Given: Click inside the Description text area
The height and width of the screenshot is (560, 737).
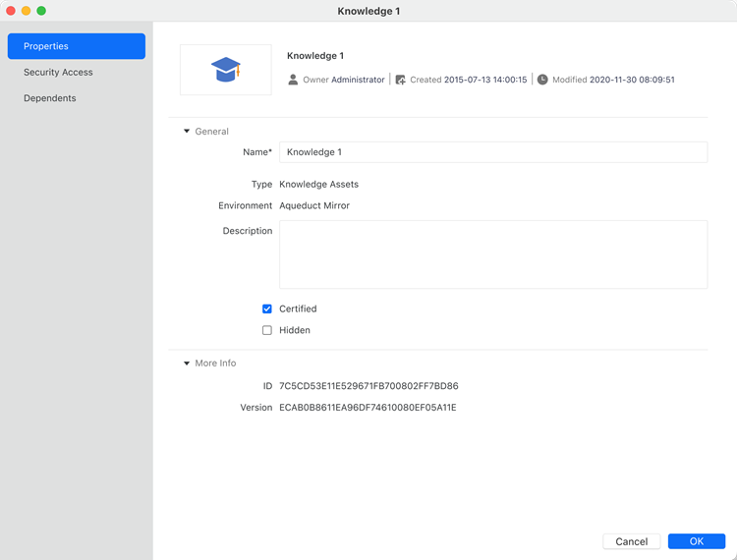Looking at the screenshot, I should [x=493, y=254].
